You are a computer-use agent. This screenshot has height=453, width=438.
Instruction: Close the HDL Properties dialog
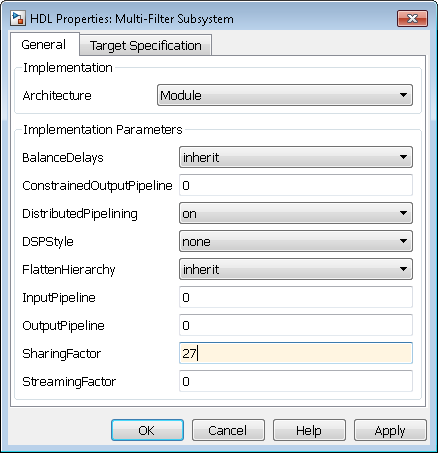pyautogui.click(x=412, y=18)
